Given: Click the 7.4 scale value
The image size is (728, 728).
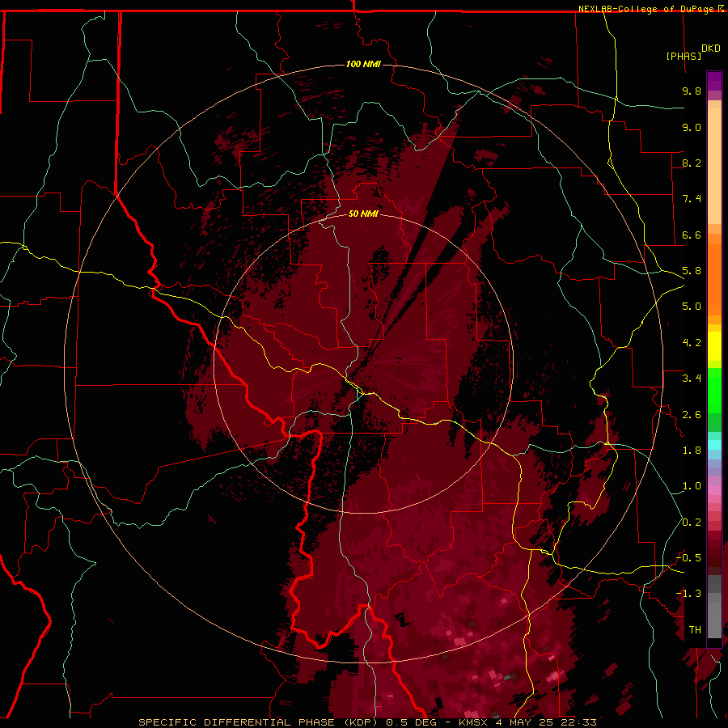Looking at the screenshot, I should pyautogui.click(x=692, y=199).
